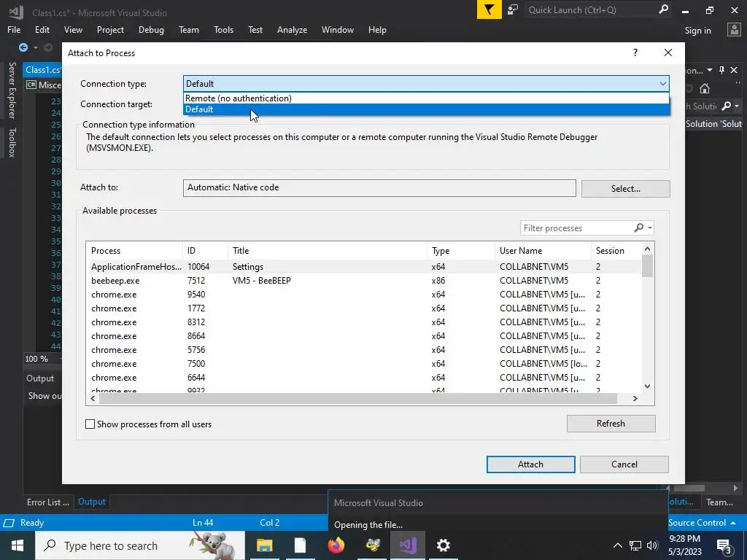Open File Explorer from the taskbar
747x560 pixels.
(264, 545)
